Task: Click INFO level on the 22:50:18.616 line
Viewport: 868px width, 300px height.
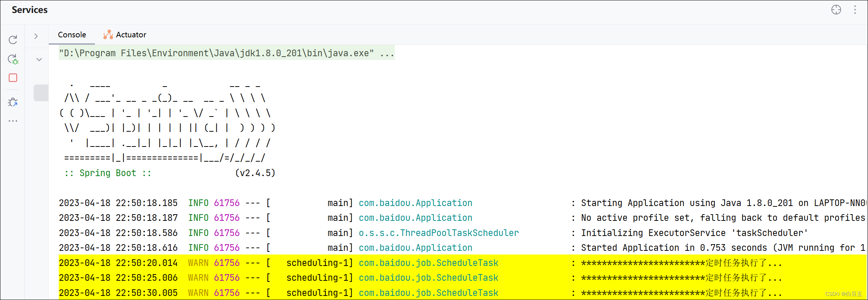Action: pos(198,248)
